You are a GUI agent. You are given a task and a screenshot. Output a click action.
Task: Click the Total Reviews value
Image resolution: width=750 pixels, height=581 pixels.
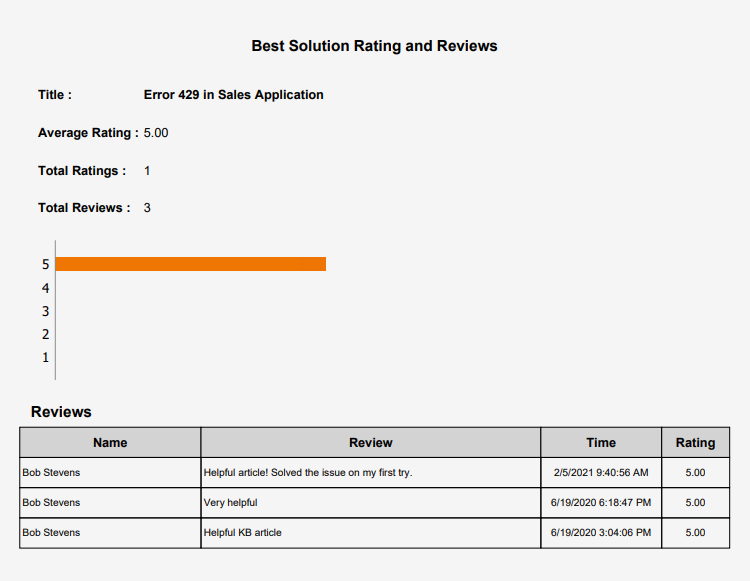coord(147,208)
